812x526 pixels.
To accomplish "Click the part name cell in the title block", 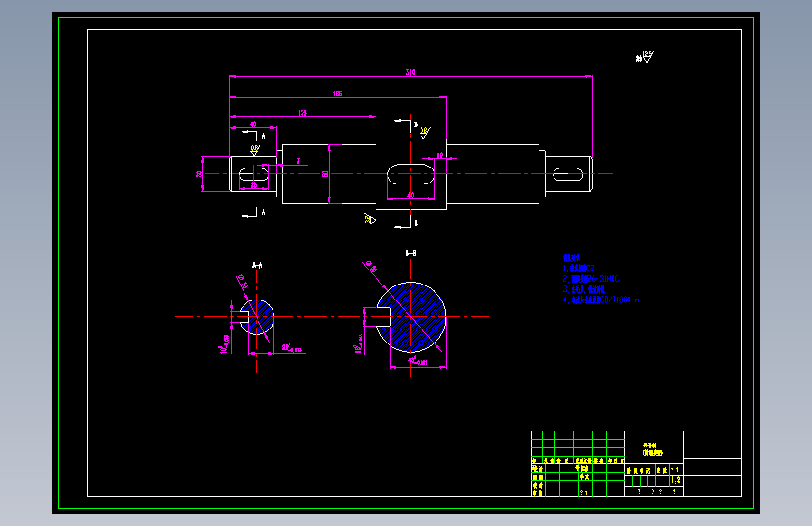I will pos(654,449).
